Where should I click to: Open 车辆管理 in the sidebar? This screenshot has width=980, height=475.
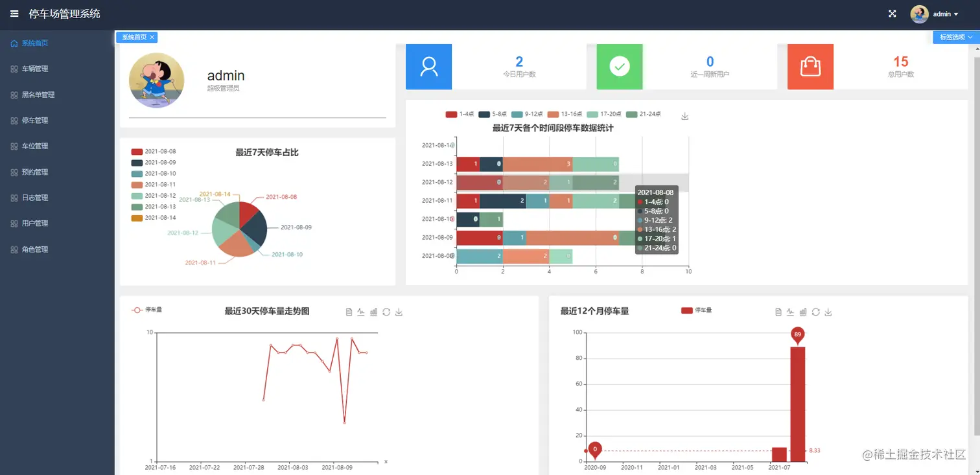coord(57,69)
